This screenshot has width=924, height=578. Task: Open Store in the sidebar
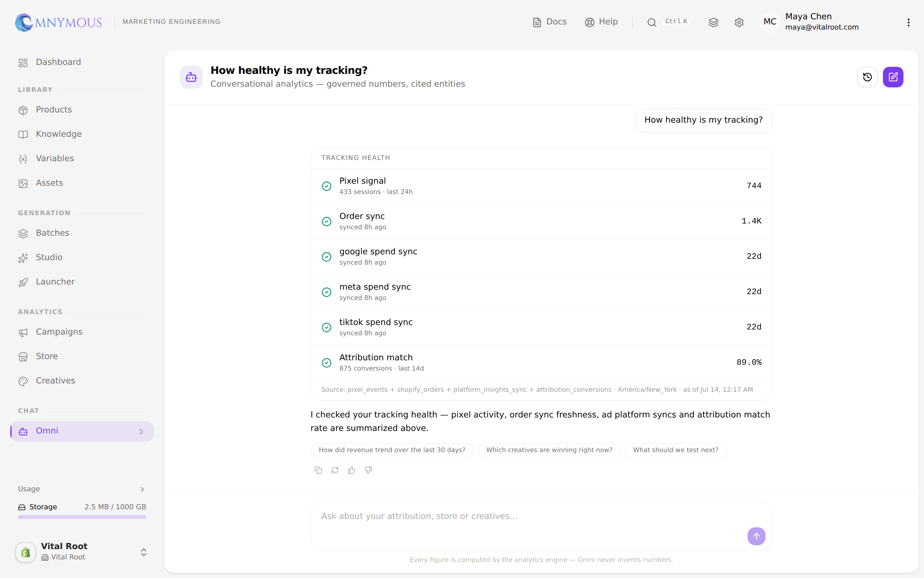pyautogui.click(x=82, y=357)
